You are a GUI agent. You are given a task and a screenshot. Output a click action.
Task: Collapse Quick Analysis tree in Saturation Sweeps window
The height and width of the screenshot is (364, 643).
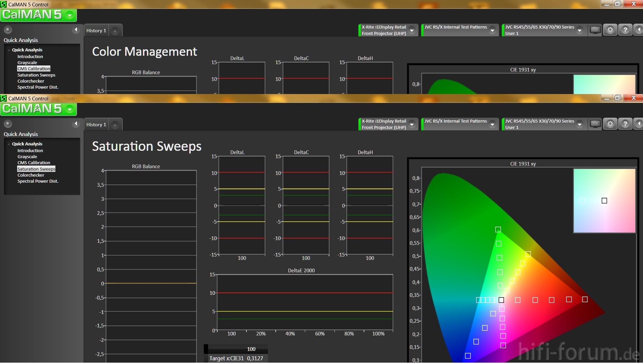pyautogui.click(x=9, y=144)
